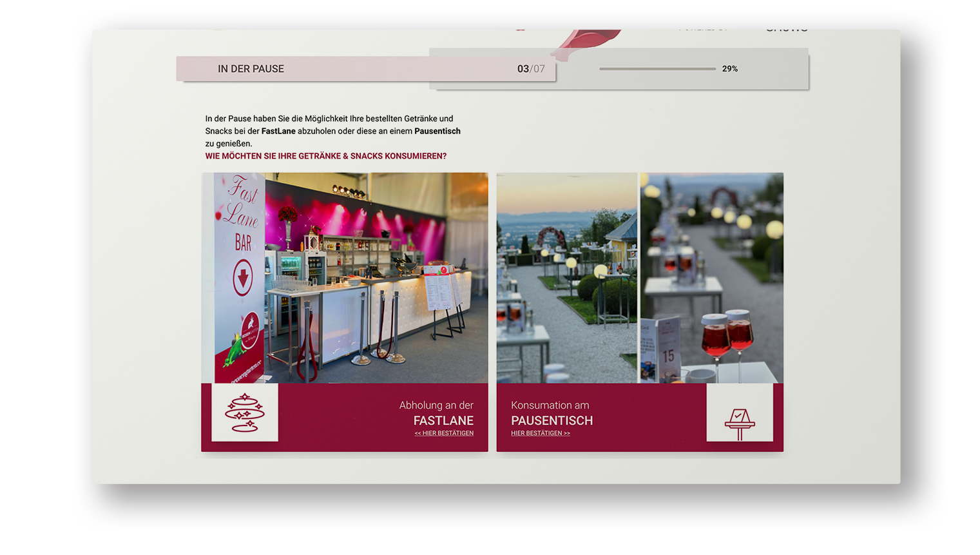Confirm Pausentisch via 'HIER BESTÄTIGEN >>' link
This screenshot has height=555, width=980.
click(x=541, y=433)
